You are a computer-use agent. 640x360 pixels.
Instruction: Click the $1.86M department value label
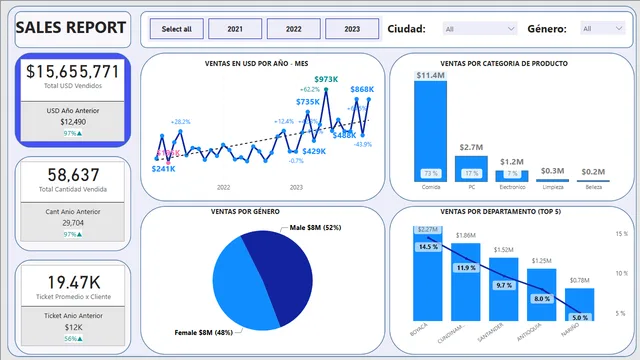pyautogui.click(x=466, y=236)
